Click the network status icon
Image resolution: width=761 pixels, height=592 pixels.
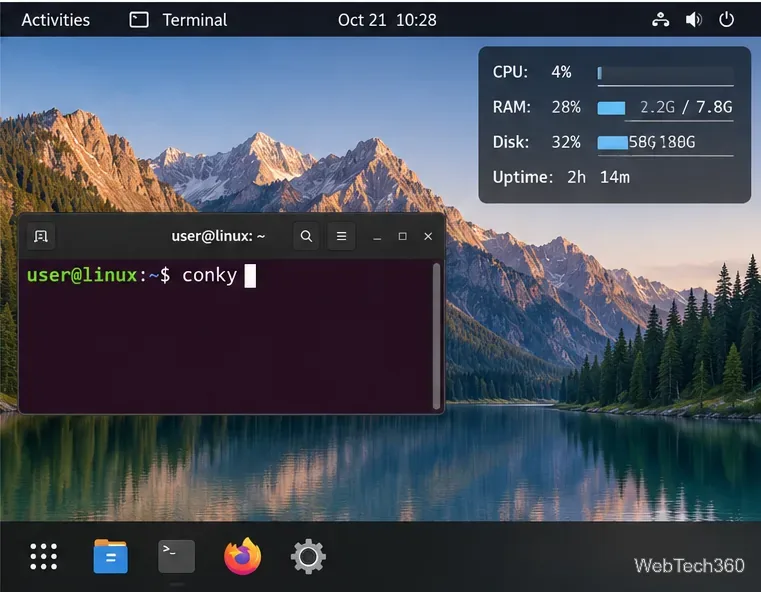pyautogui.click(x=660, y=20)
